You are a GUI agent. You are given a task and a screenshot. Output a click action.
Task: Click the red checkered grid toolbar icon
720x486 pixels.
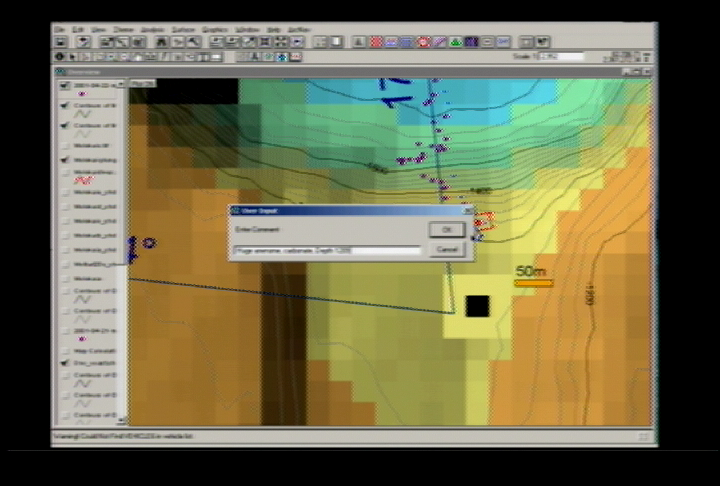pyautogui.click(x=377, y=42)
